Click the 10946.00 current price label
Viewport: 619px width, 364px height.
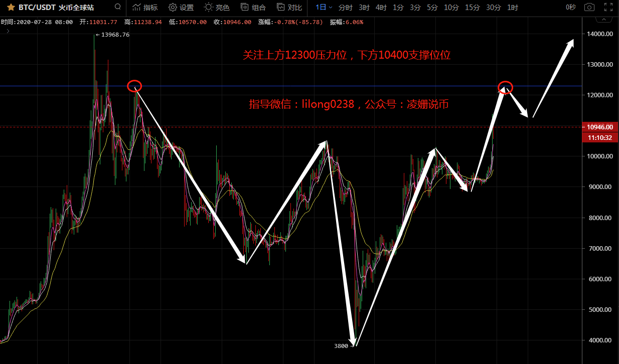click(599, 127)
